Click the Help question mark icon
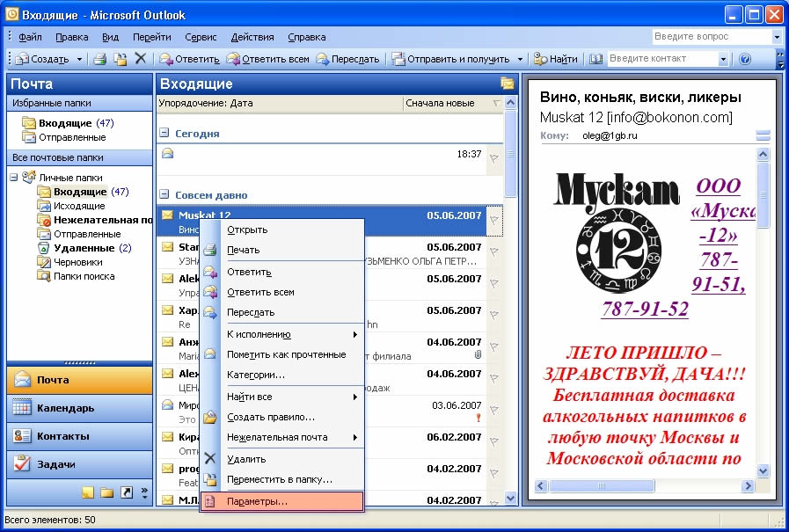The image size is (789, 532). tap(745, 59)
